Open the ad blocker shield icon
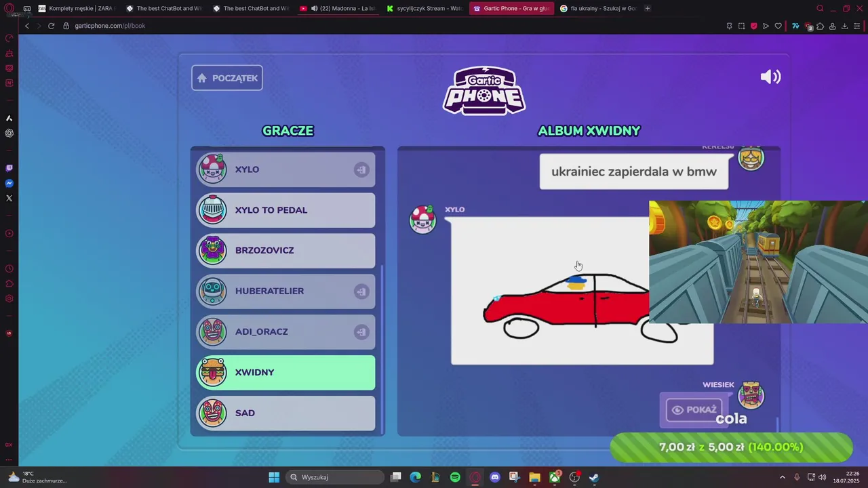 753,26
